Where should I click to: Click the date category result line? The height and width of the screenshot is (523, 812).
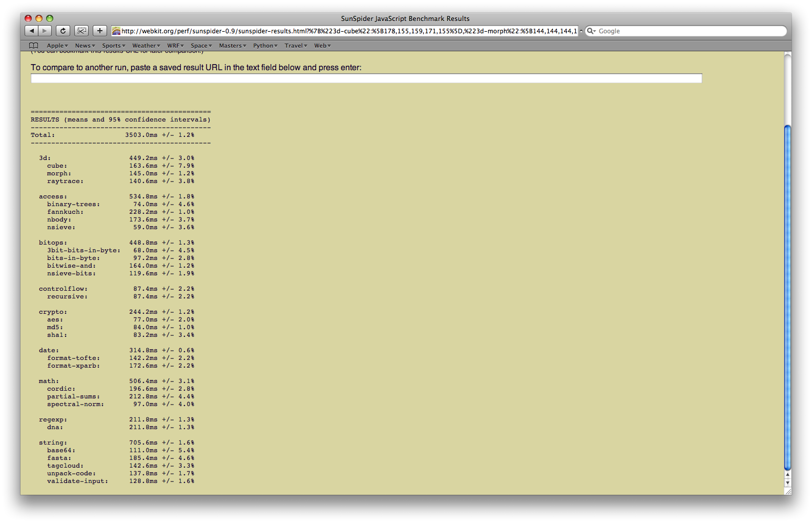click(117, 351)
